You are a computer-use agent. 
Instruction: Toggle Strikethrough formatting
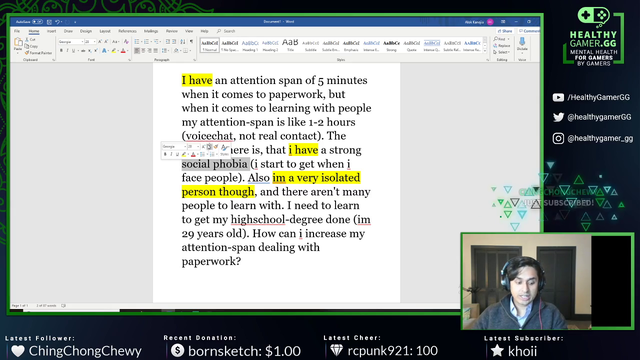(83, 51)
